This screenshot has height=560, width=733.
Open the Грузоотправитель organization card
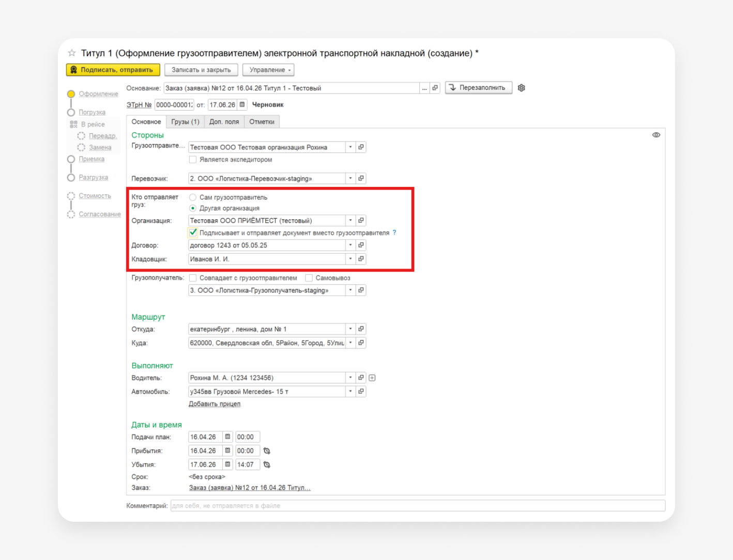tap(361, 147)
